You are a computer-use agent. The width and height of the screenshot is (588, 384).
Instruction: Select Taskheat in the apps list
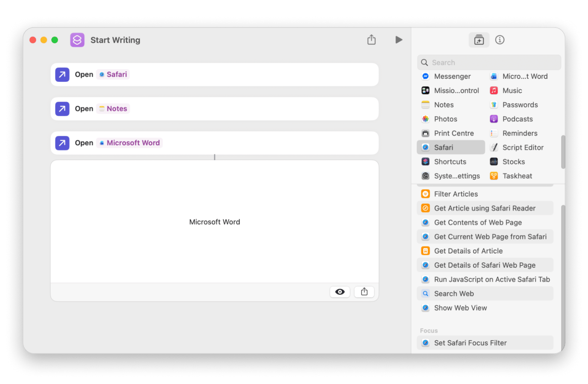tap(520, 176)
